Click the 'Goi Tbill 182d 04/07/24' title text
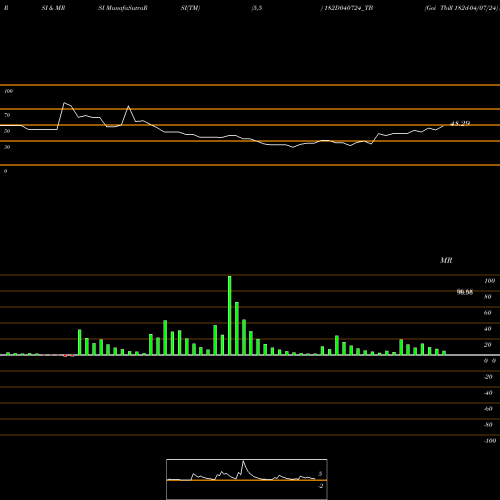Image resolution: width=500 pixels, height=500 pixels. tap(461, 8)
